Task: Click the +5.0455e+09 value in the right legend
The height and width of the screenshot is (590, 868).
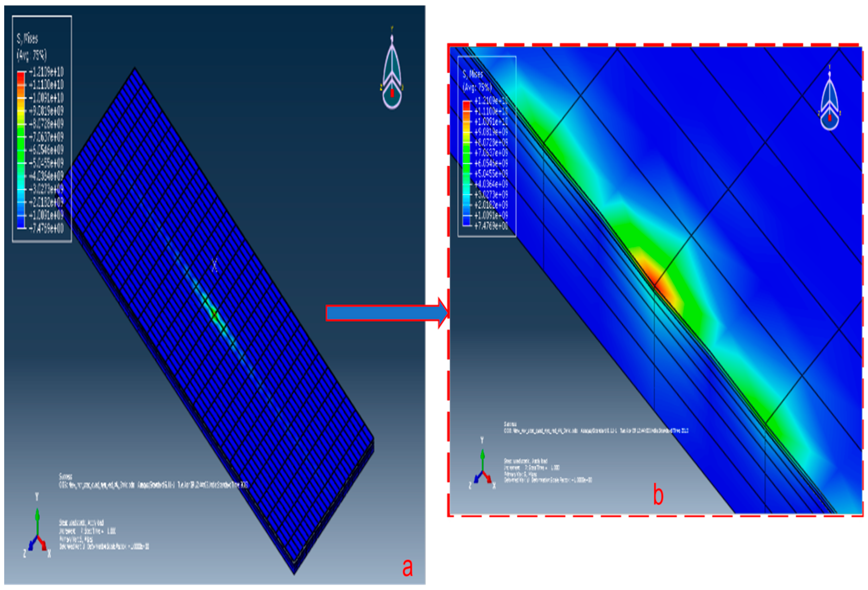Action: coord(491,174)
